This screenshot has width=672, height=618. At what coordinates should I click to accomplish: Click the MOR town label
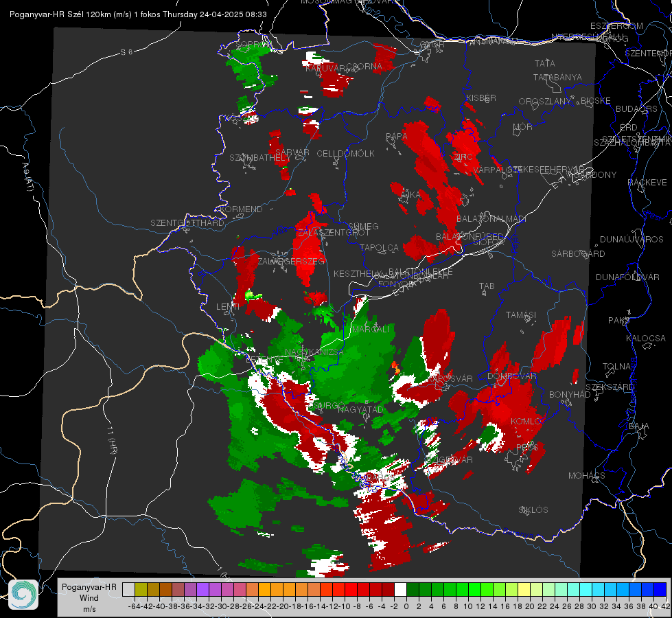pyautogui.click(x=523, y=126)
